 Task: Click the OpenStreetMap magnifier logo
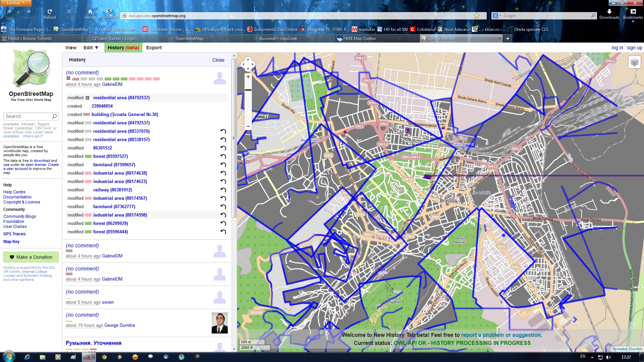coord(31,68)
